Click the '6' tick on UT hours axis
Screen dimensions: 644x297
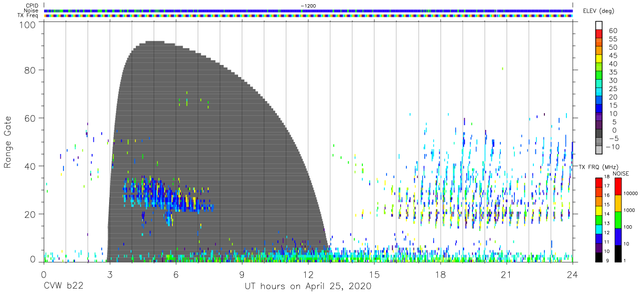tap(176, 274)
